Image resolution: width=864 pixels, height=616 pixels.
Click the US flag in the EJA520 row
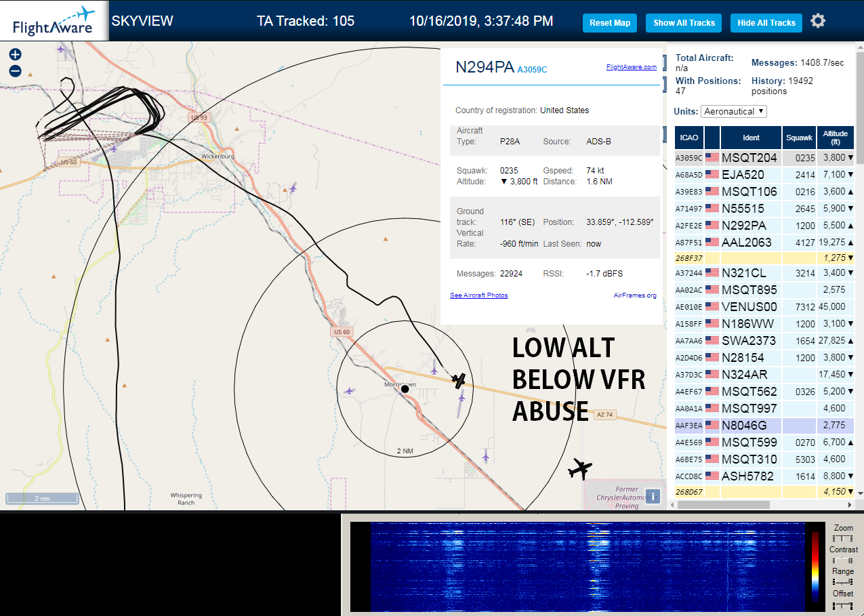point(712,175)
